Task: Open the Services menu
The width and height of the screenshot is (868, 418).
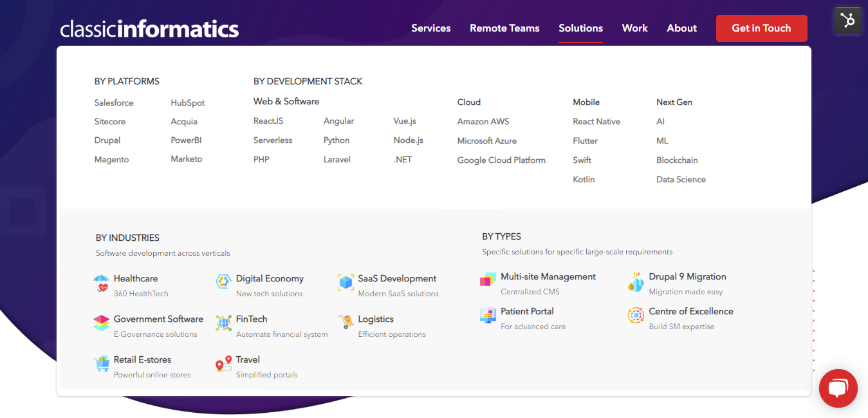Action: tap(431, 28)
